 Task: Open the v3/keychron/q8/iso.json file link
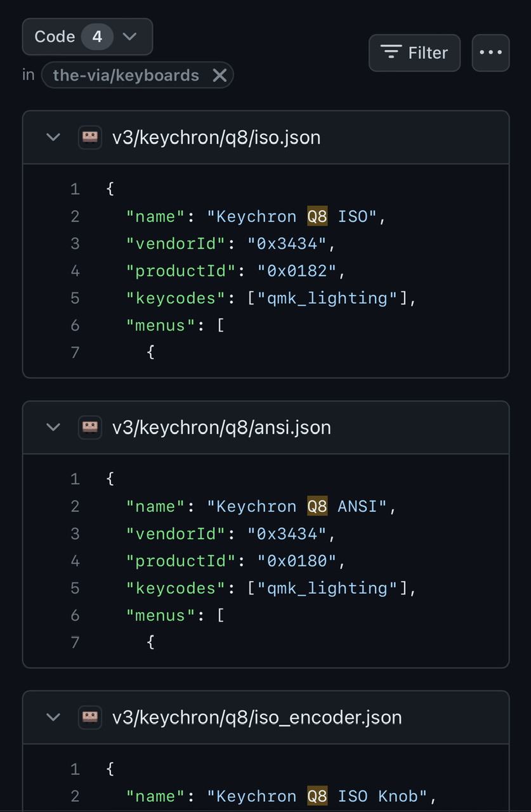pyautogui.click(x=216, y=137)
